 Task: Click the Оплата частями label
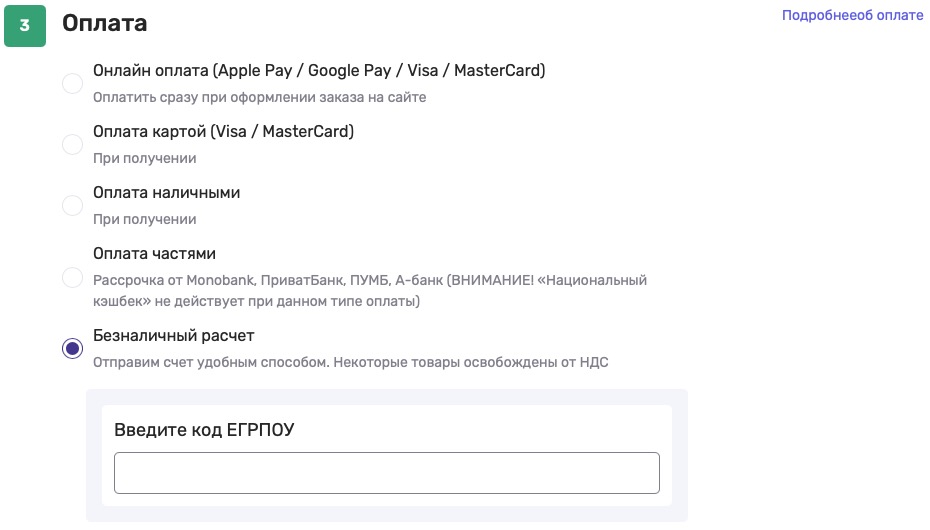pos(154,254)
